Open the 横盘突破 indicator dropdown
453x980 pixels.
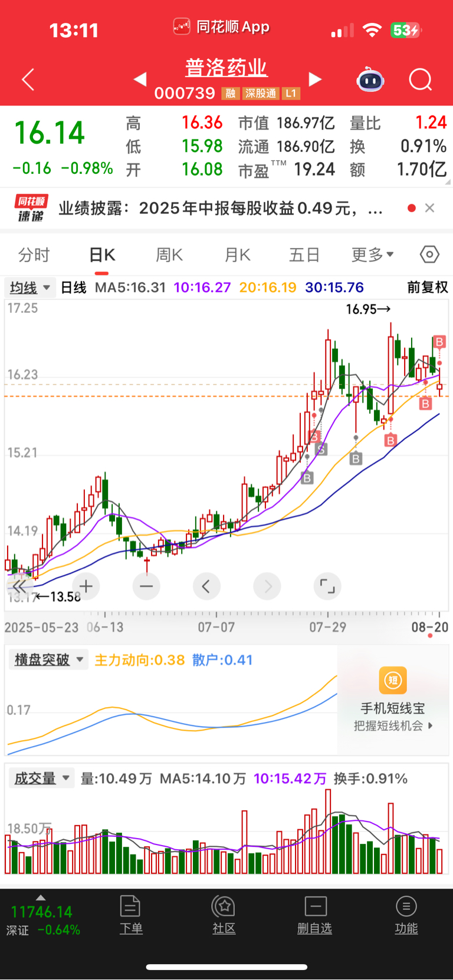(x=48, y=659)
